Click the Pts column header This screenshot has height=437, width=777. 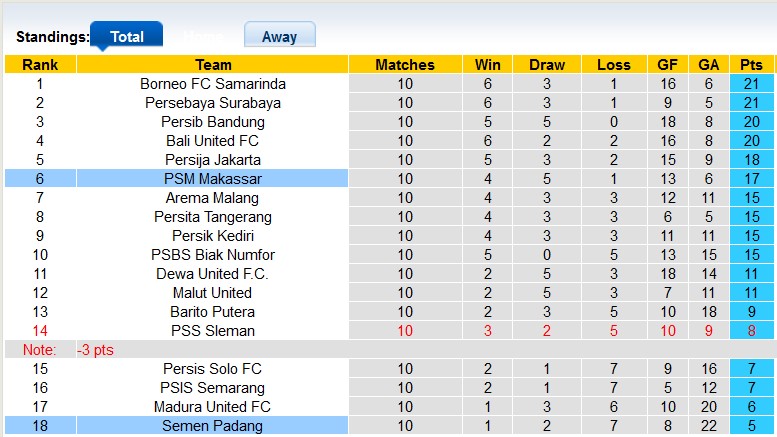pyautogui.click(x=751, y=65)
